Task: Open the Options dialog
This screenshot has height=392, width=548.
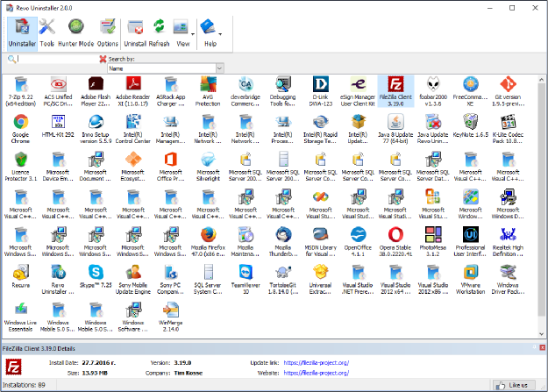Action: (x=108, y=33)
